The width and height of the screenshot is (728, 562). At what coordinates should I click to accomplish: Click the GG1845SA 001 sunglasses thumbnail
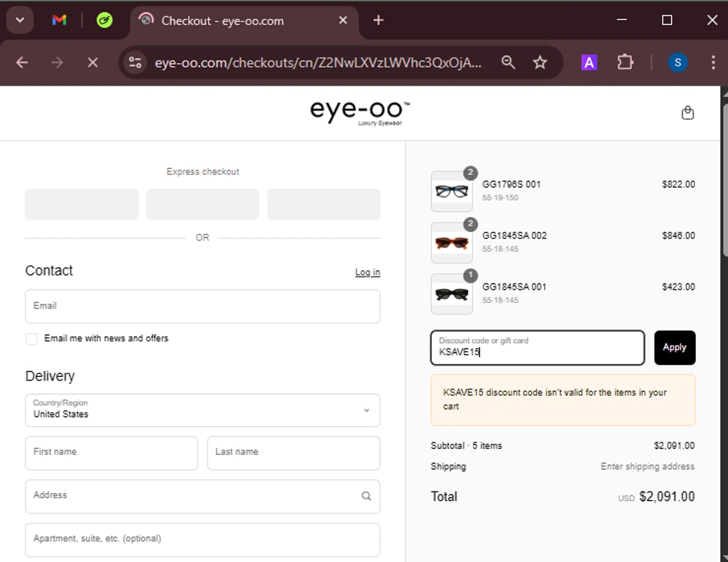pos(452,294)
